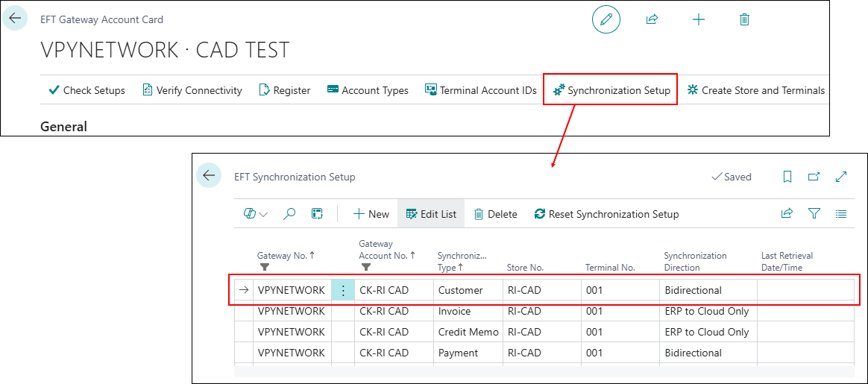Open Account Types
Viewport: 868px width, 384px height.
click(x=368, y=90)
